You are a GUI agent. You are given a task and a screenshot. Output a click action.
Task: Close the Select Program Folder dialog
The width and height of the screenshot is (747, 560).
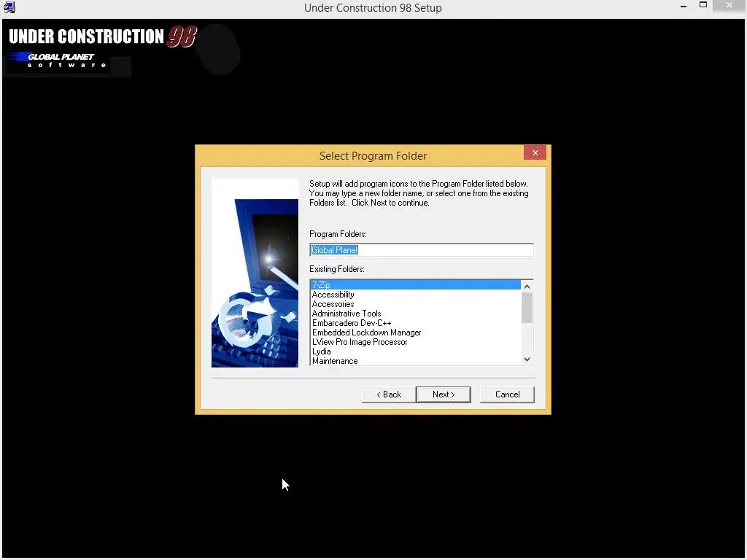tap(535, 152)
